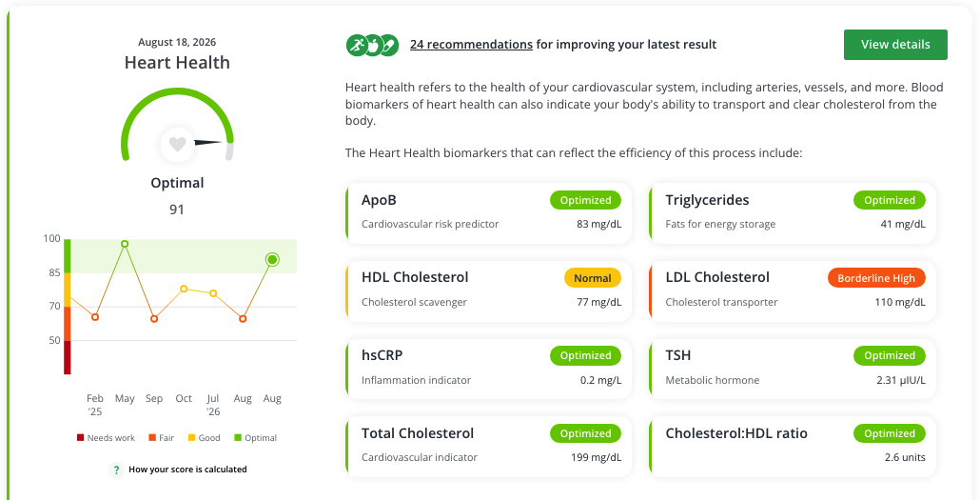Open the Total Cholesterol card
980x500 pixels.
coord(488,446)
